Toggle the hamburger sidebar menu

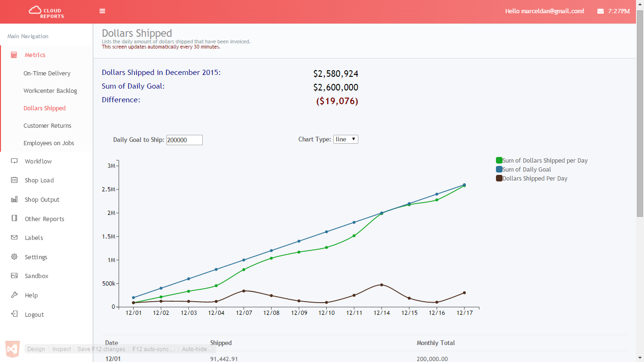click(102, 11)
